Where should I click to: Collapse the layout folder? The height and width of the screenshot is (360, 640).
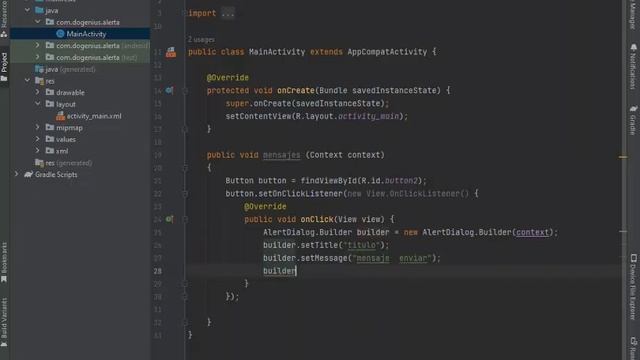click(38, 104)
